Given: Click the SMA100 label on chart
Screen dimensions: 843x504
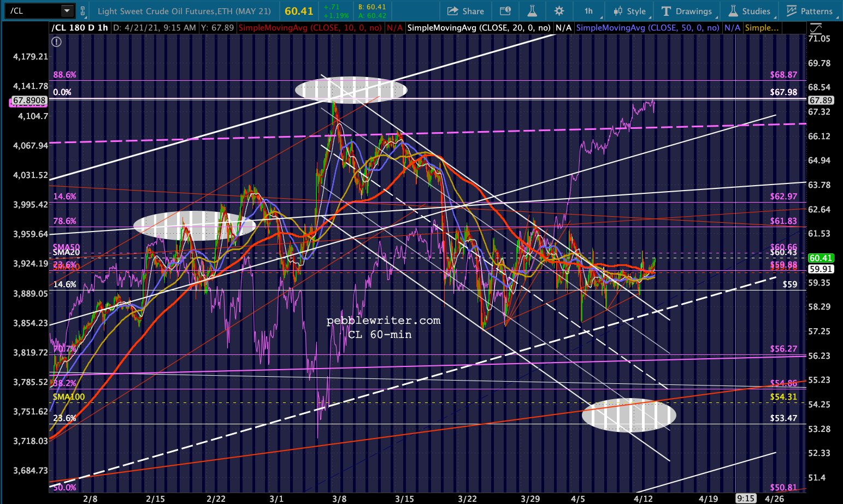Looking at the screenshot, I should (x=69, y=396).
